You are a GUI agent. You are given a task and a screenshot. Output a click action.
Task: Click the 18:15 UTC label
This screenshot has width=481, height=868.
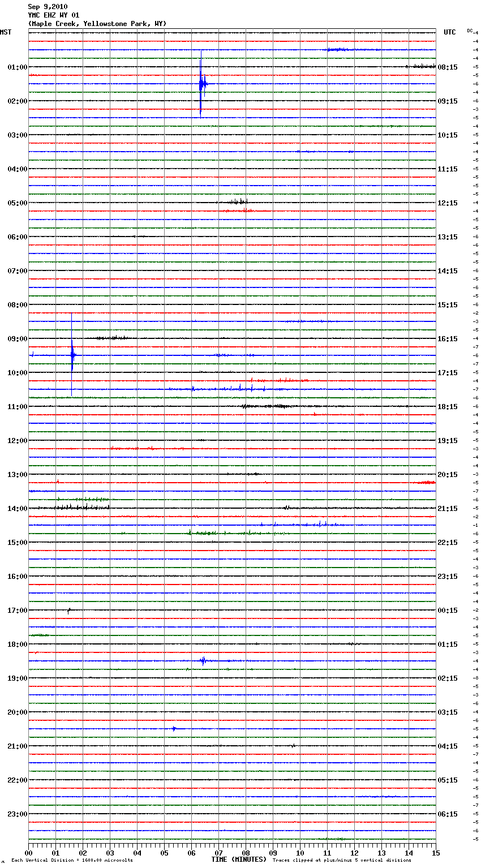[x=448, y=407]
